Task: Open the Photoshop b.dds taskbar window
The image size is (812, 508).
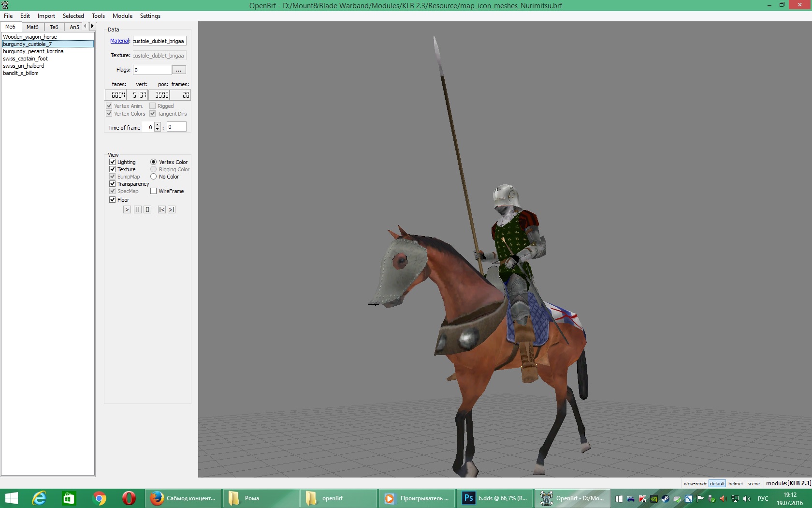Action: (x=495, y=498)
